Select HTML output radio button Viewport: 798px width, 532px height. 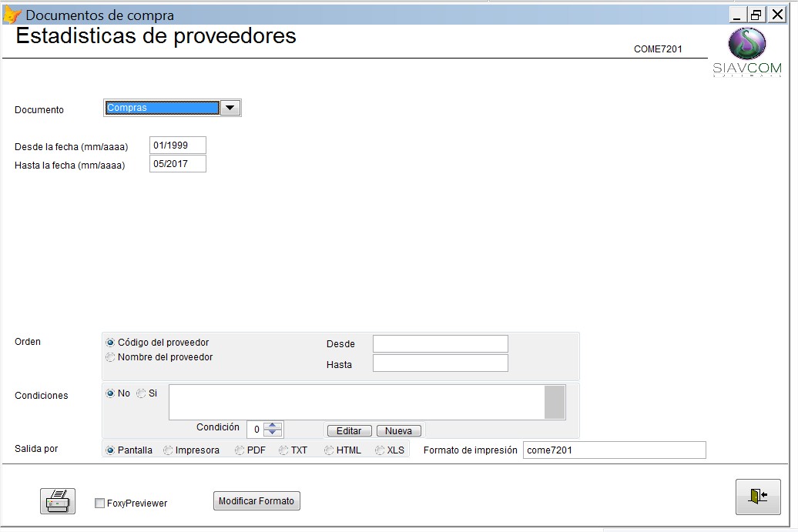(x=329, y=450)
